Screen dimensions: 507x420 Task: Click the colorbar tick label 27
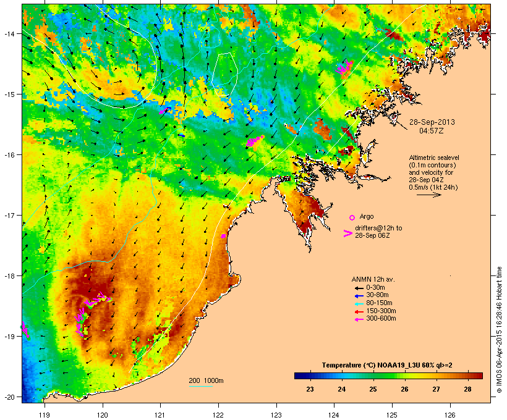(x=436, y=389)
